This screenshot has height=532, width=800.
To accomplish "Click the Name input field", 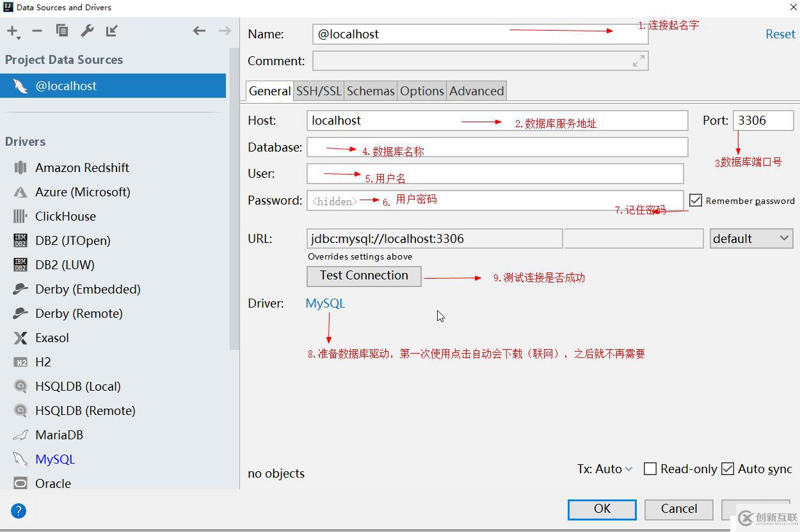I will [x=481, y=34].
